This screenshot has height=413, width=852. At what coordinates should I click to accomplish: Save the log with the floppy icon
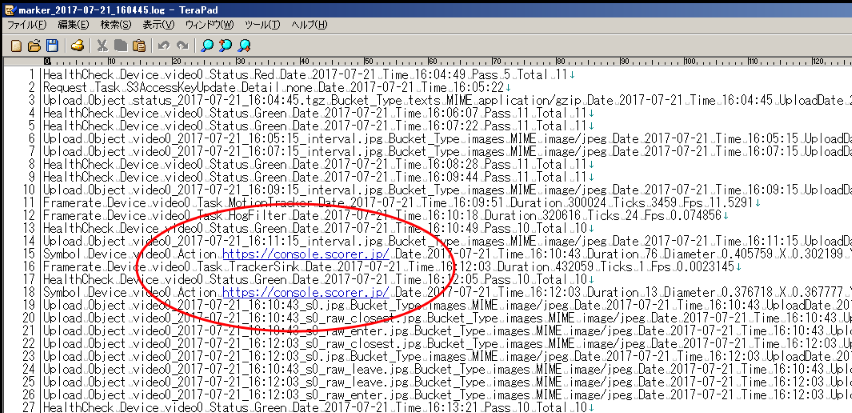pyautogui.click(x=52, y=46)
